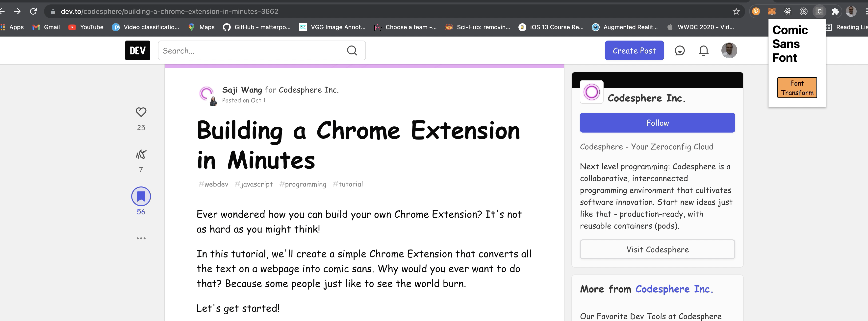Open the WWDC 2020 bookmark

(x=700, y=27)
